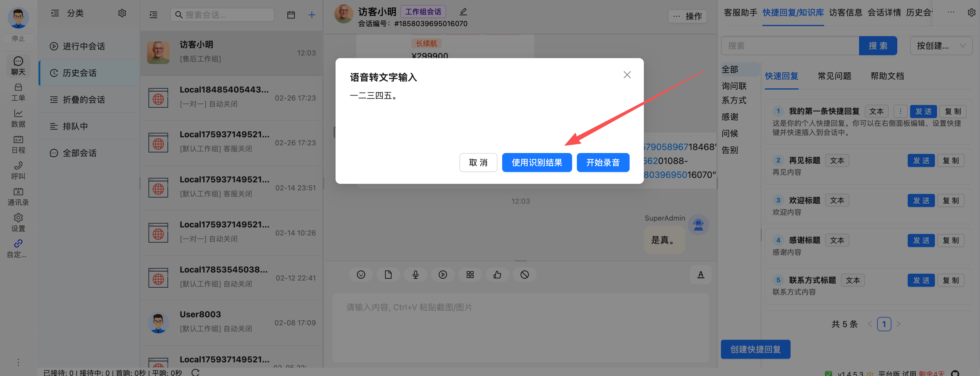The height and width of the screenshot is (376, 980).
Task: Open the more options on the first quick reply
Action: click(x=900, y=111)
